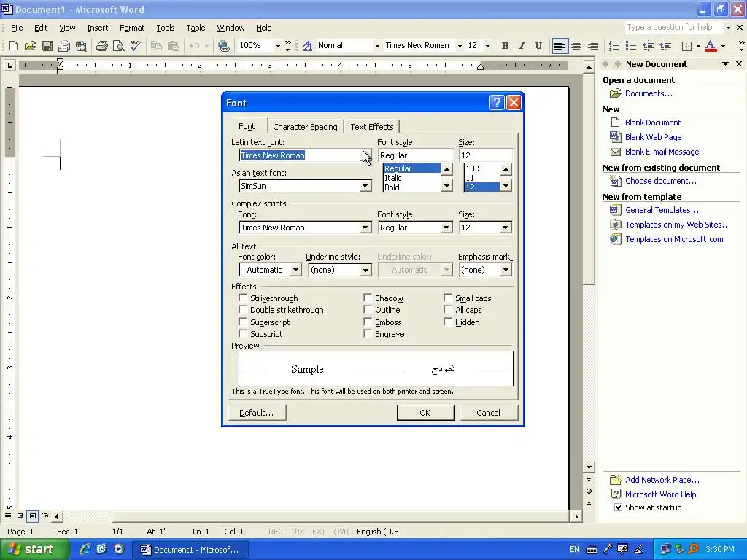Click Cancel in the Font dialog
747x560 pixels.
point(488,413)
